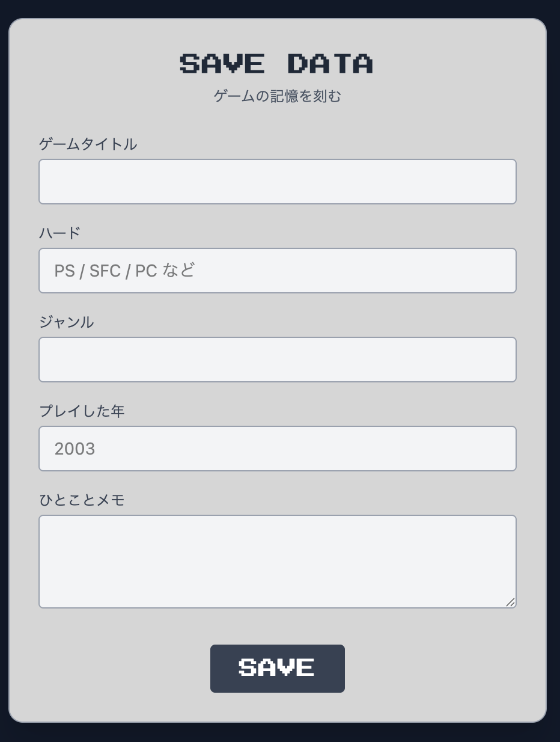The height and width of the screenshot is (742, 560).
Task: Click the プレイした年 label
Action: (82, 411)
